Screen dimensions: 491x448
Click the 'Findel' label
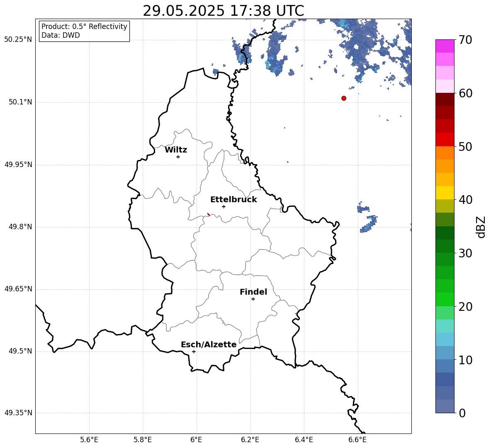click(x=253, y=292)
